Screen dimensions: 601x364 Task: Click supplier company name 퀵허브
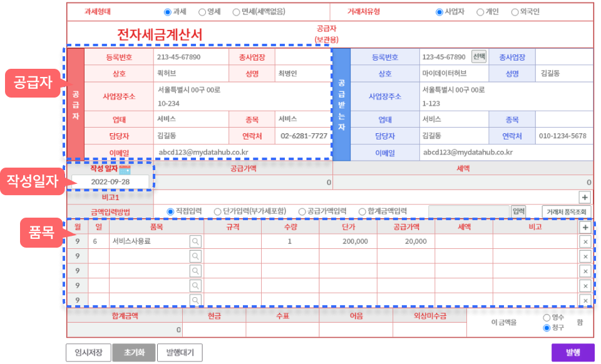click(167, 74)
